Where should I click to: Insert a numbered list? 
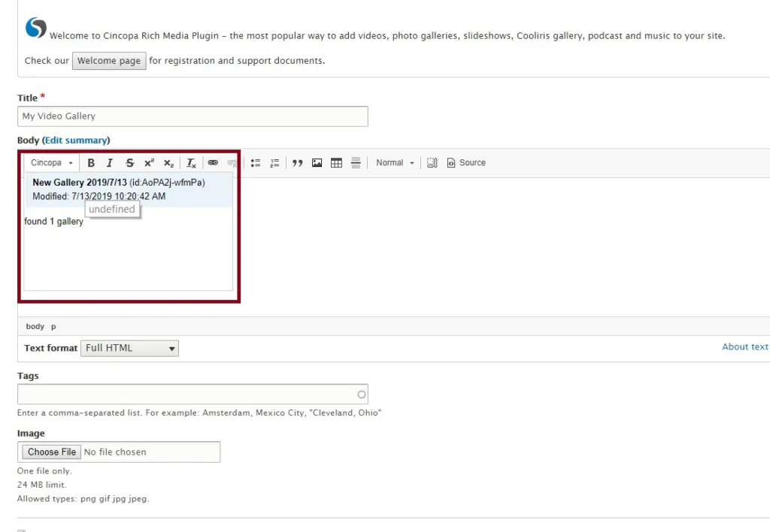274,163
